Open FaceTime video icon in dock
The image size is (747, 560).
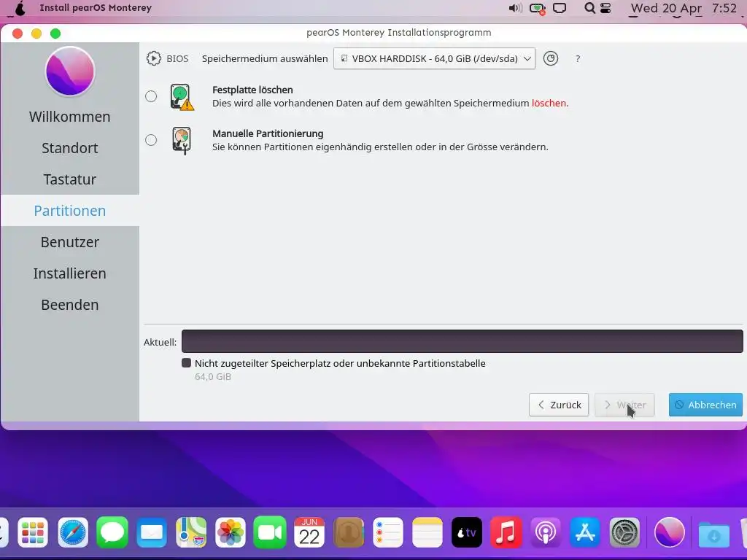tap(270, 532)
